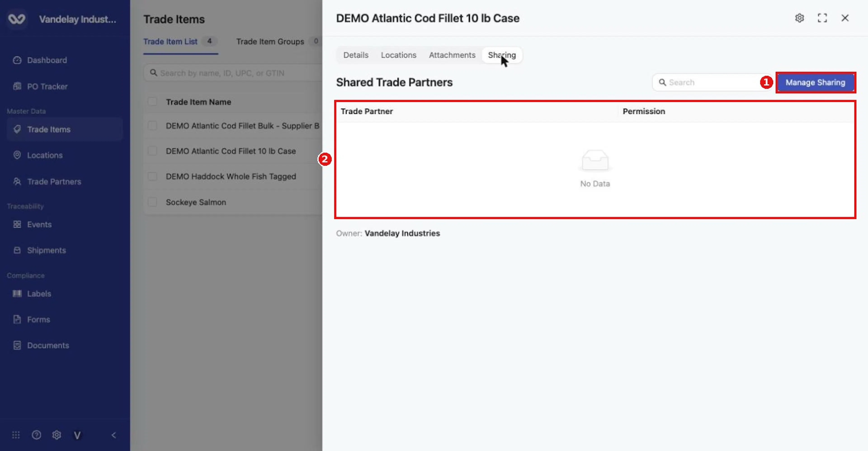Switch to the Locations tab in the panel
Viewport: 868px width, 451px height.
click(x=399, y=55)
